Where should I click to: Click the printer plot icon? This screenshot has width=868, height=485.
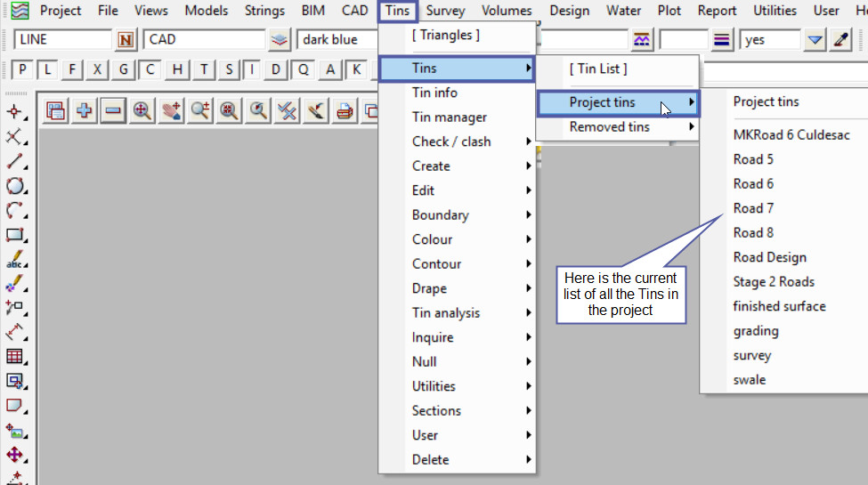click(x=345, y=110)
